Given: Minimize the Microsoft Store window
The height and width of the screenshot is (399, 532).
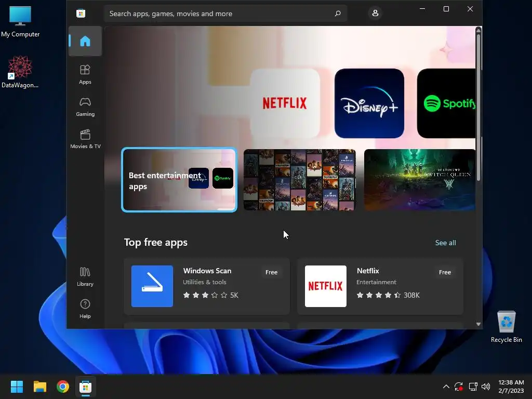Looking at the screenshot, I should coord(422,9).
